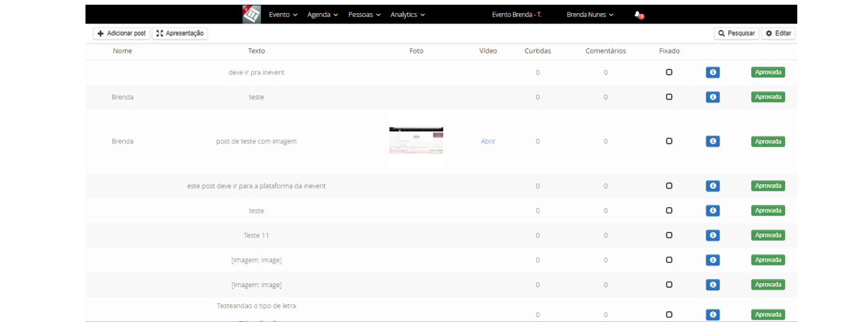Click Aprovada status for 'deve ir pra inevent'
Screen dimensions: 868x322
click(768, 72)
